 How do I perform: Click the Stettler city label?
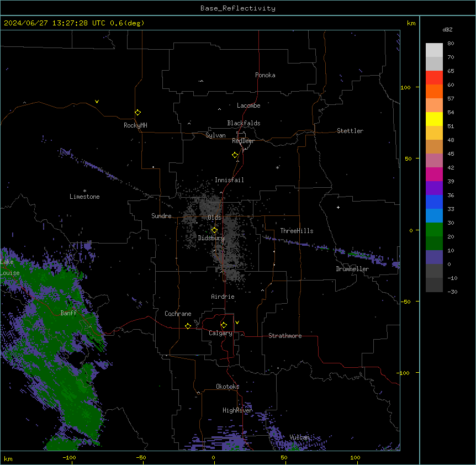pyautogui.click(x=350, y=131)
